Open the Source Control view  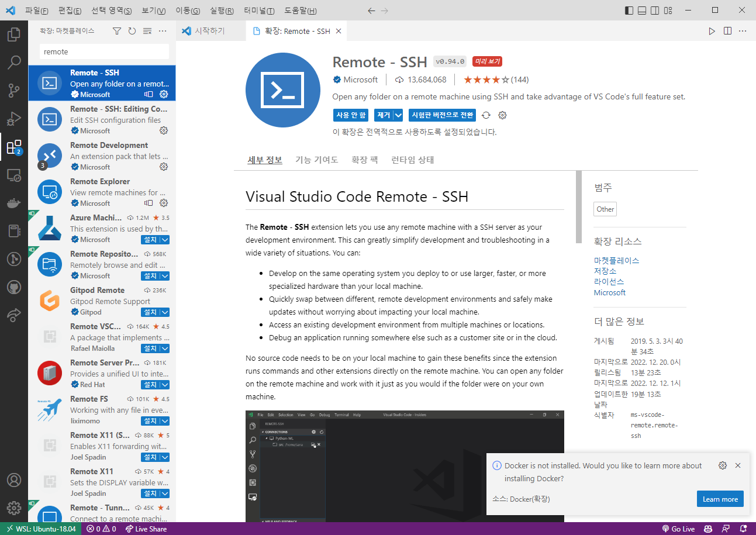[x=14, y=90]
